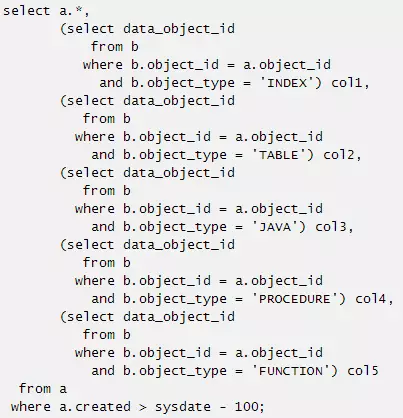Click the col1 alias
Image resolution: width=403 pixels, height=418 pixels.
click(x=347, y=83)
